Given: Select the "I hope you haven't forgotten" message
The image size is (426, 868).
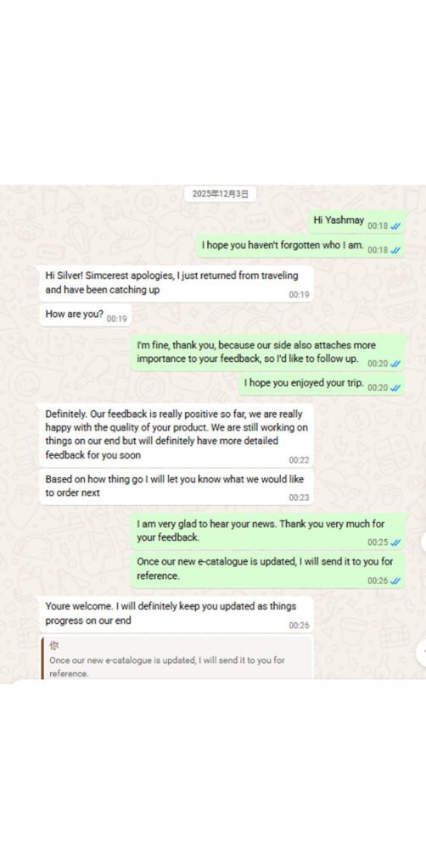Looking at the screenshot, I should [301, 246].
